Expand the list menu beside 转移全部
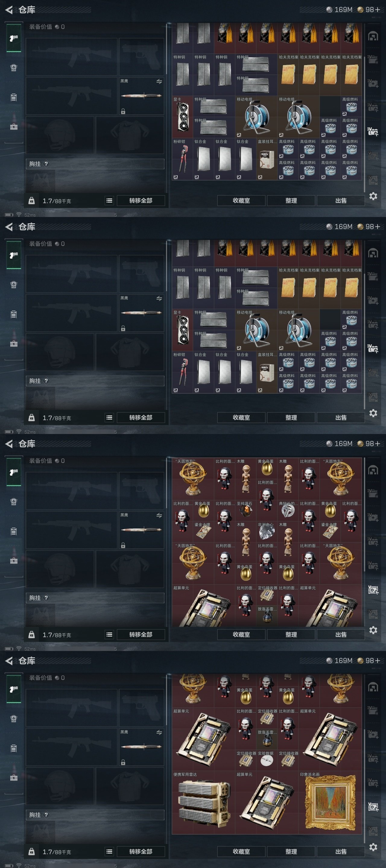The width and height of the screenshot is (386, 868). pos(109,200)
